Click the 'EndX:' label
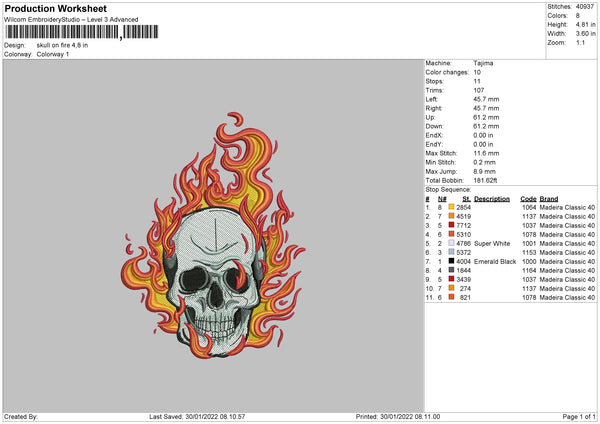 pyautogui.click(x=434, y=135)
